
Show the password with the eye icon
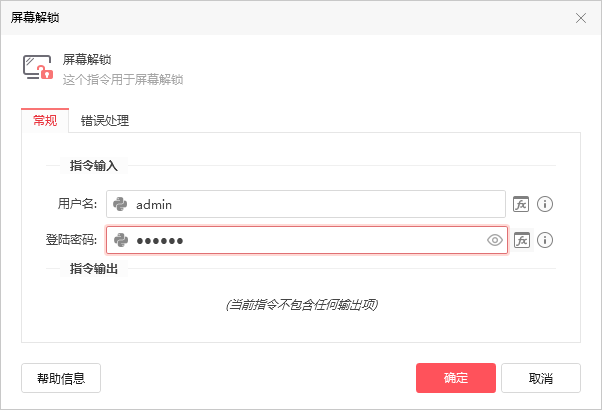tap(494, 240)
